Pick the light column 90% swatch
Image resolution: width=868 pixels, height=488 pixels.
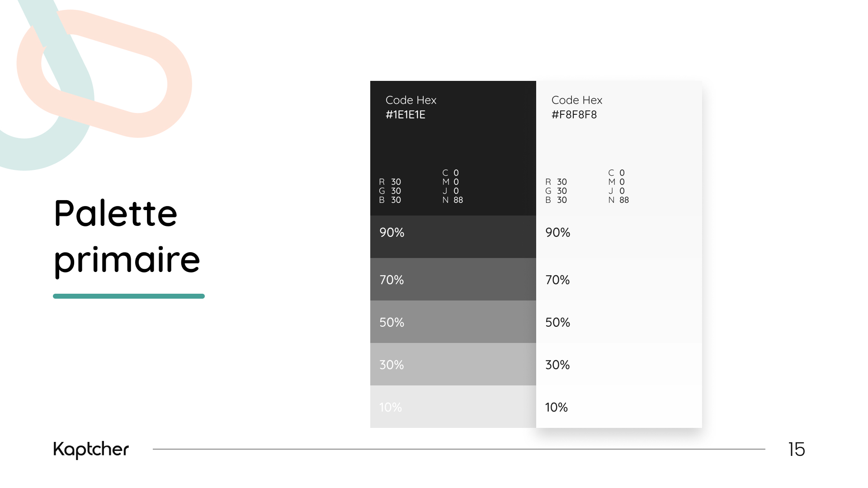pos(619,236)
